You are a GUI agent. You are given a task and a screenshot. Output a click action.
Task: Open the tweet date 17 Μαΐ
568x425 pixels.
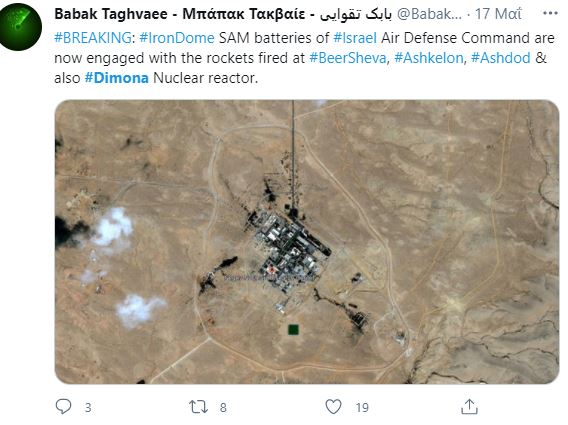pos(498,14)
